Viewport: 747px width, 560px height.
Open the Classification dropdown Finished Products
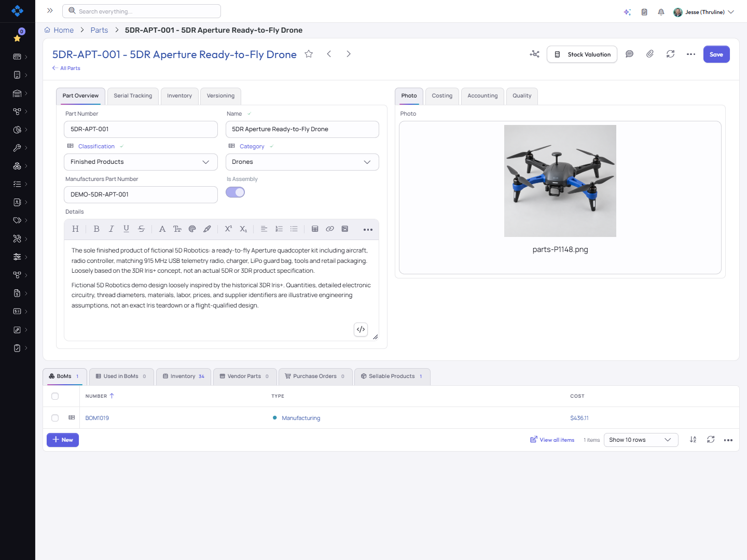coord(141,162)
